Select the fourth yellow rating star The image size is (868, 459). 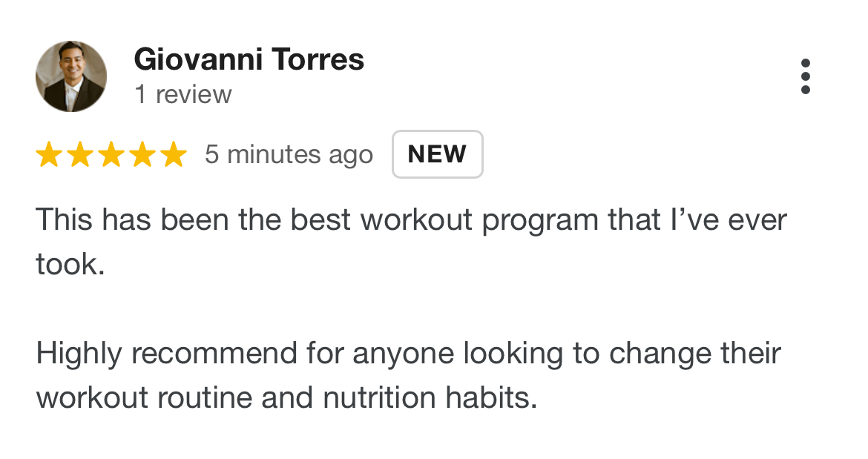143,154
